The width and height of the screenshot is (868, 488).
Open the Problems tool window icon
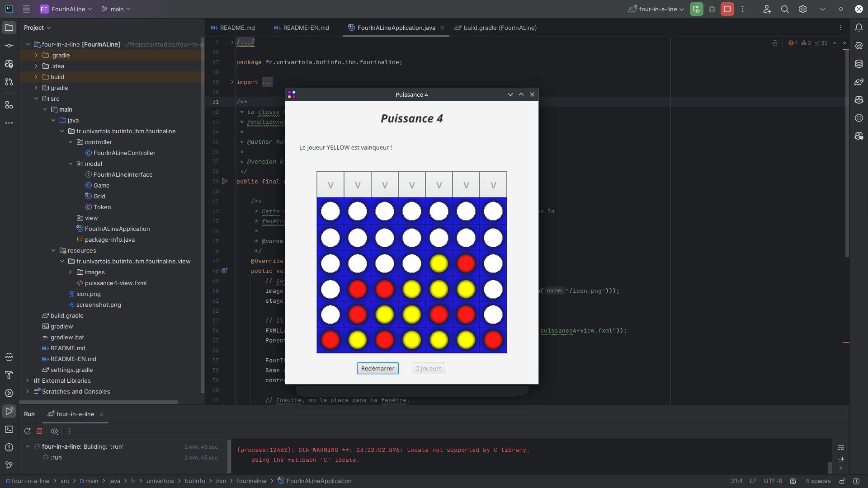click(9, 447)
